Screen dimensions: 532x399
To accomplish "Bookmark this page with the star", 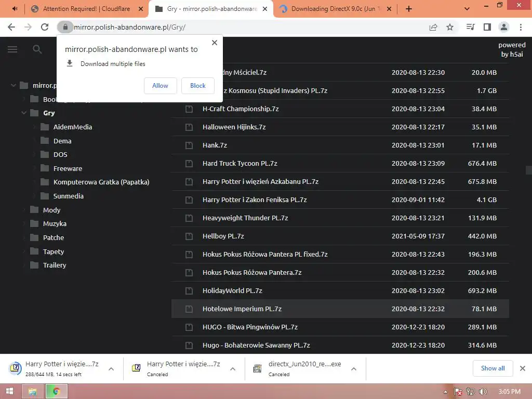I will [x=450, y=27].
